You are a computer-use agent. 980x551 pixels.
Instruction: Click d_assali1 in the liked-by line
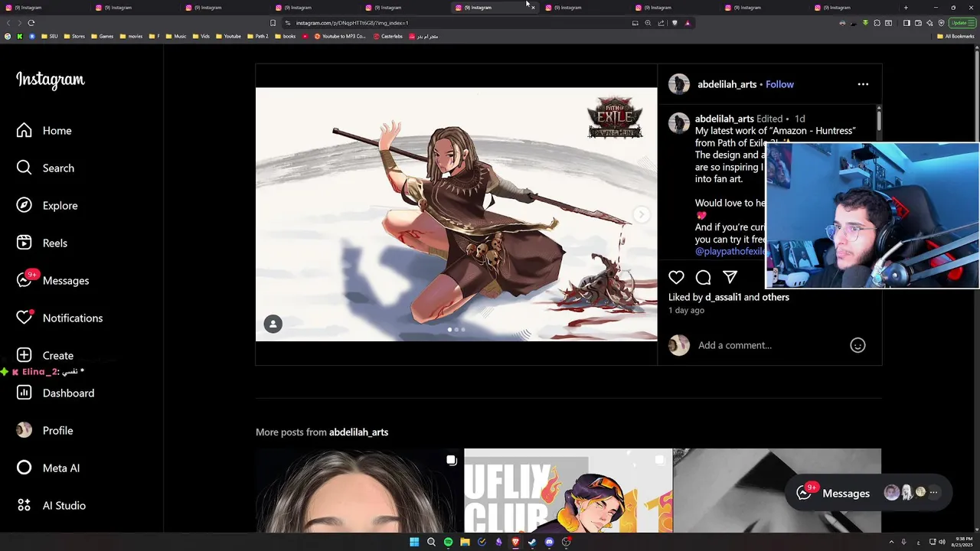(723, 297)
